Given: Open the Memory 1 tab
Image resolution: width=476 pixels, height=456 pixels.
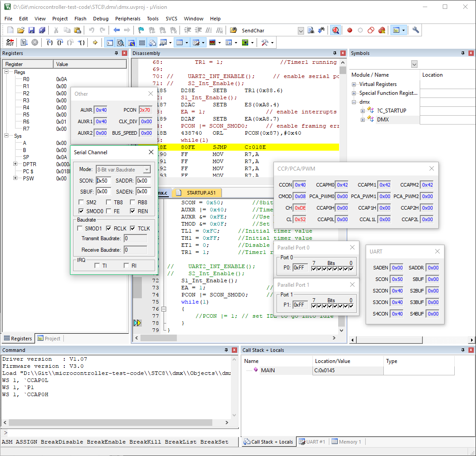Looking at the screenshot, I should (346, 442).
